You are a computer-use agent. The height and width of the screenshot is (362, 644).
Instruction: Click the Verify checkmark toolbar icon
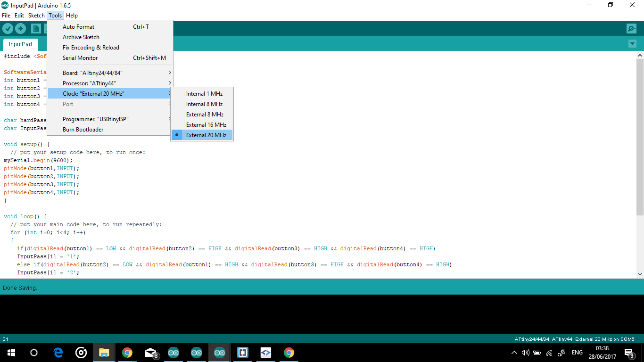point(8,29)
